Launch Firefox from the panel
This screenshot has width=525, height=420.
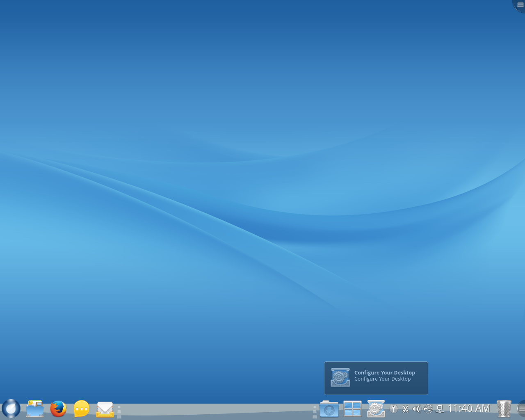click(58, 409)
